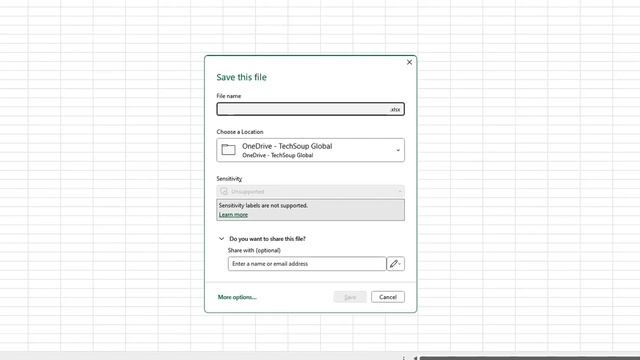Click the 'Save this file' heading
Screen dimensions: 640x360
coord(241,77)
